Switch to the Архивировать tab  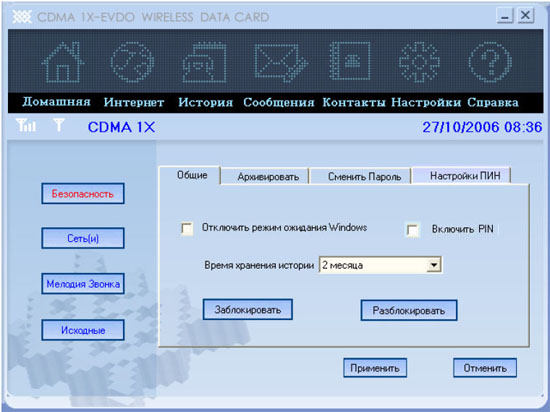(268, 176)
